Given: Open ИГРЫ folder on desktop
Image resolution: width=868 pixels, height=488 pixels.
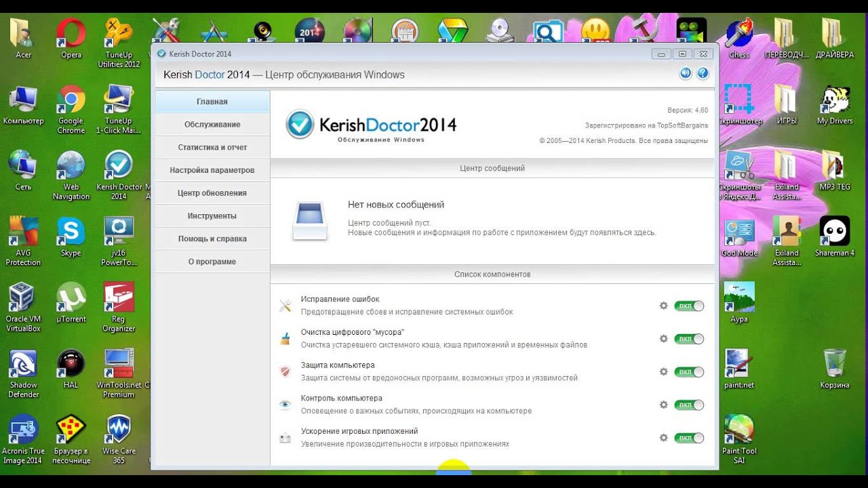Looking at the screenshot, I should click(x=787, y=105).
